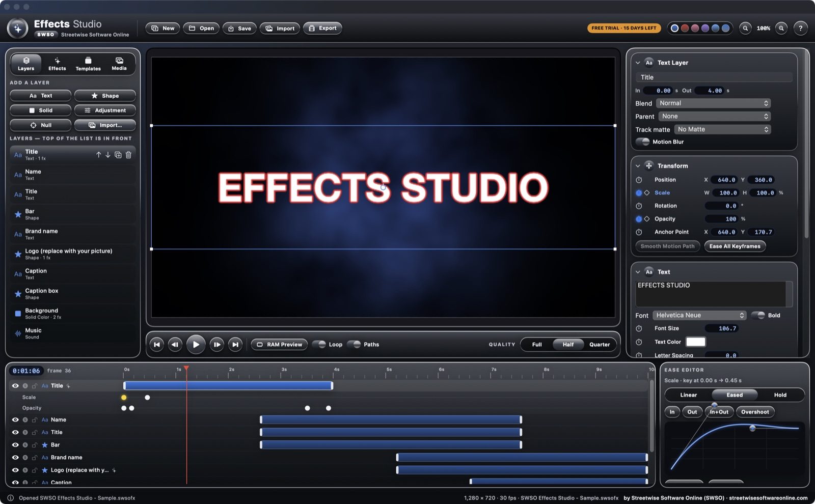Hide the Name layer in timeline

[15, 420]
